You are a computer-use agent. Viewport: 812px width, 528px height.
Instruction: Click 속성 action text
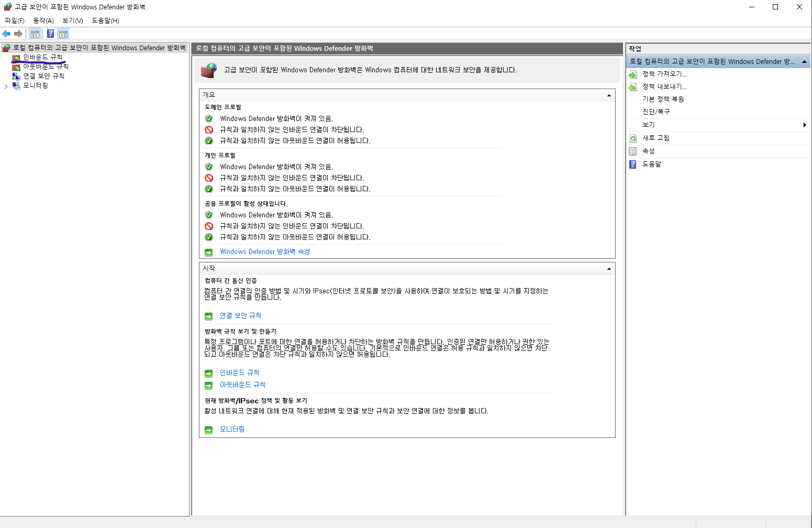649,151
